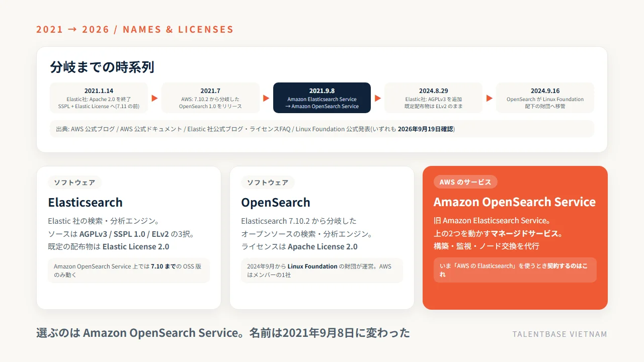This screenshot has width=644, height=362.
Task: Click the note いま「AWS の Elasticsearch」を使うとき
Action: [515, 270]
